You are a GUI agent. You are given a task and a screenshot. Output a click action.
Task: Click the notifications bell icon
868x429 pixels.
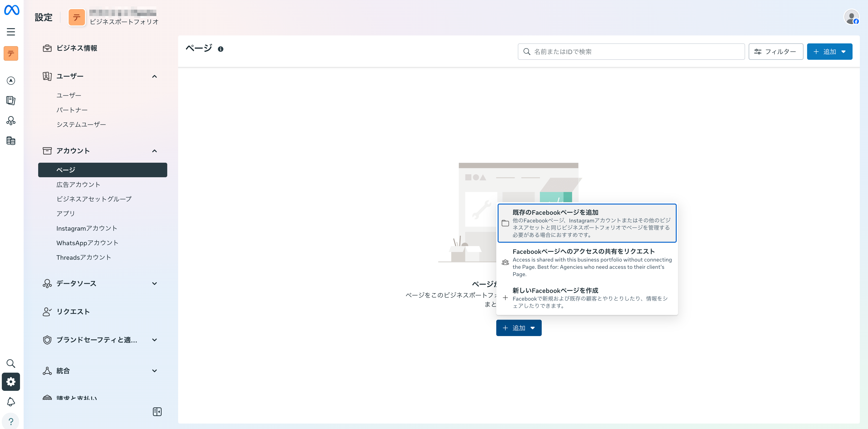(x=11, y=401)
